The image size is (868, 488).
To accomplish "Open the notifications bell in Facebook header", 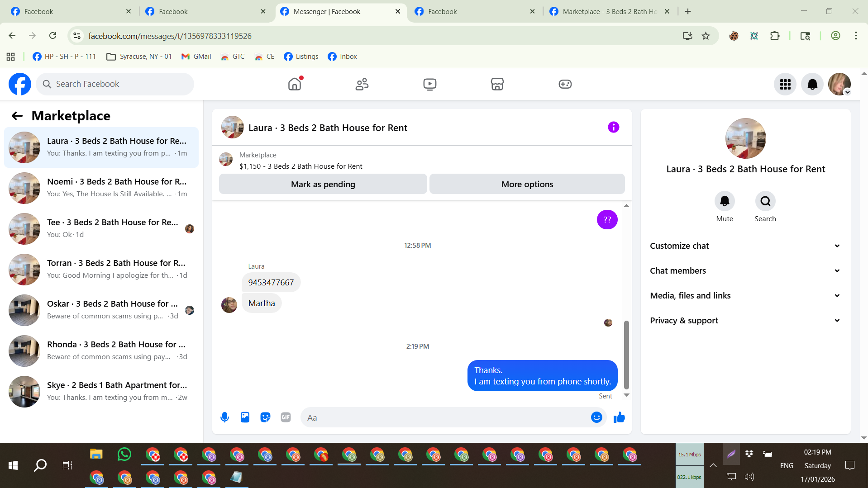I will 812,84.
